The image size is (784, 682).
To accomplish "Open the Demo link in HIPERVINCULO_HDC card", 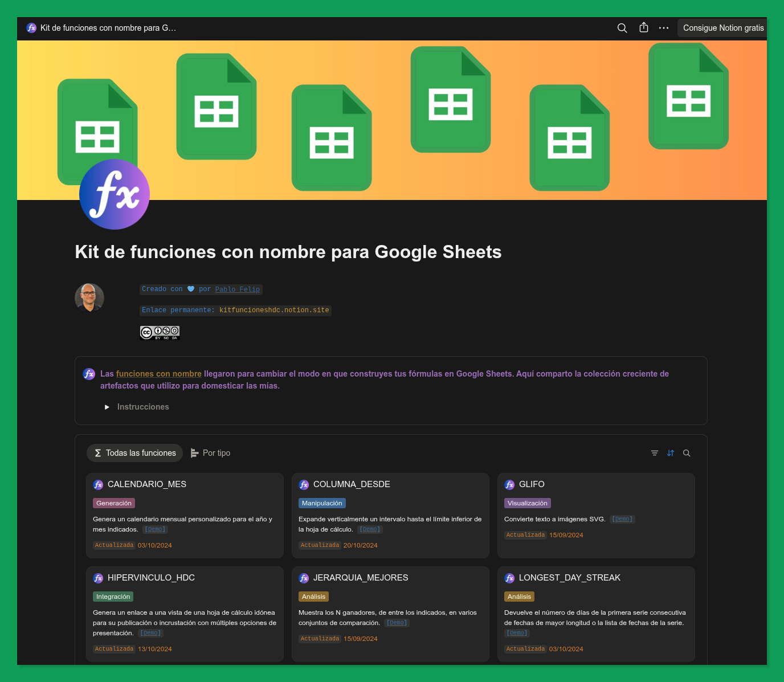I will click(151, 633).
